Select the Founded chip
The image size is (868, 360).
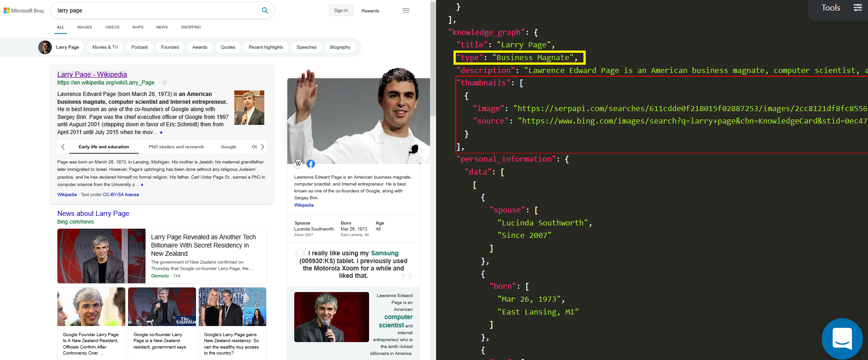(170, 47)
